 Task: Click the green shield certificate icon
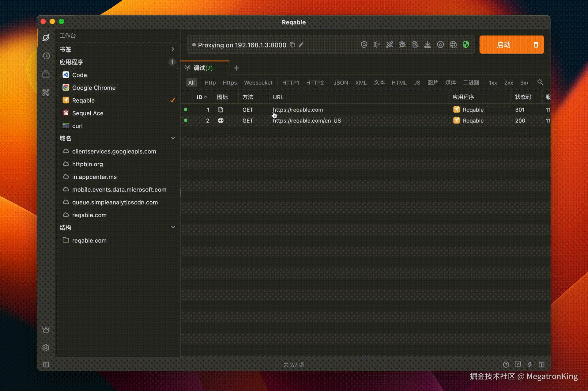466,45
